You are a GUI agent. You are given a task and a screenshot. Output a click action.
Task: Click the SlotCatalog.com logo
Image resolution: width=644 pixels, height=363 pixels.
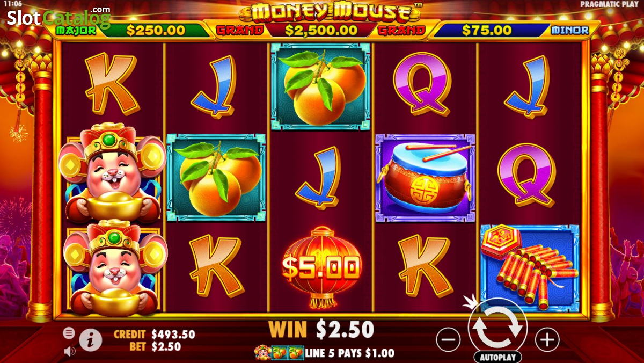[x=58, y=17]
